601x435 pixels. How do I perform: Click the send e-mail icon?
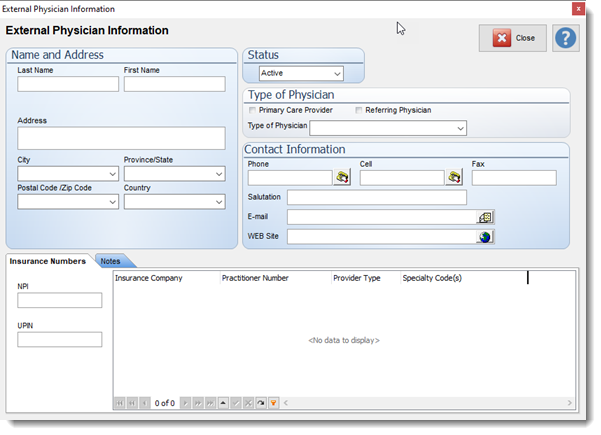pyautogui.click(x=485, y=217)
